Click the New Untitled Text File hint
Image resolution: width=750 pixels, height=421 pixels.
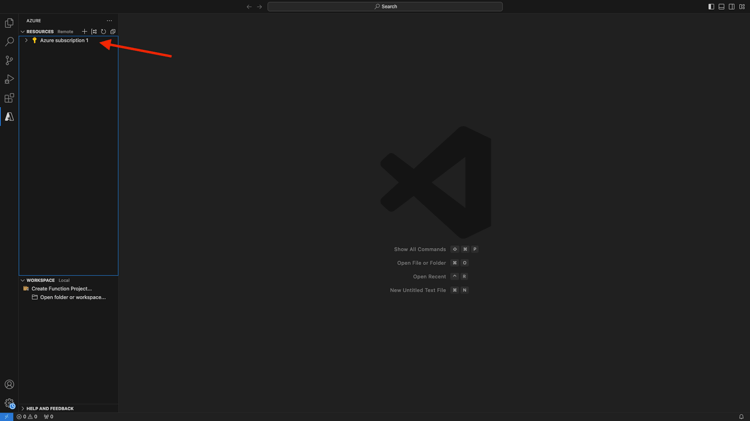click(x=418, y=290)
